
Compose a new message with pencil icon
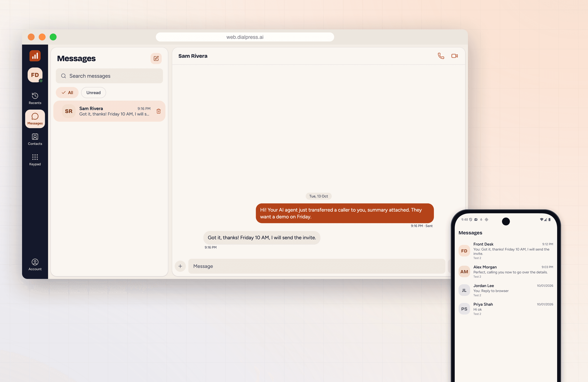coord(156,59)
